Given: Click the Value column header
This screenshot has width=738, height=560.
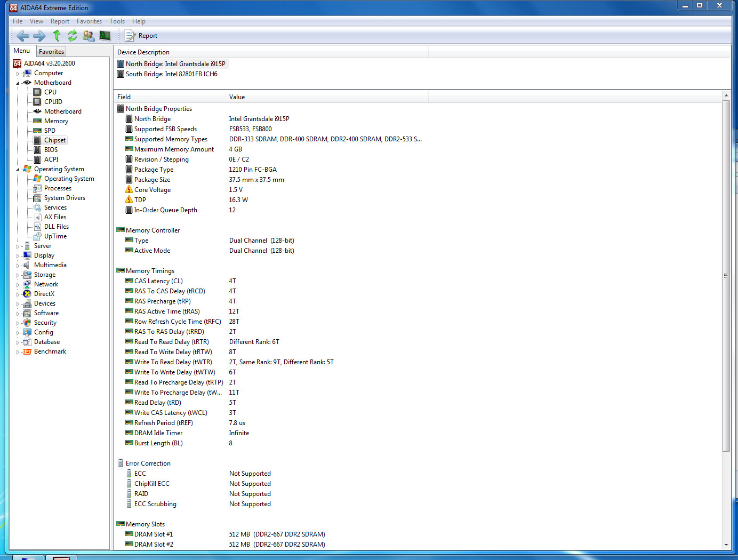Looking at the screenshot, I should [x=237, y=97].
